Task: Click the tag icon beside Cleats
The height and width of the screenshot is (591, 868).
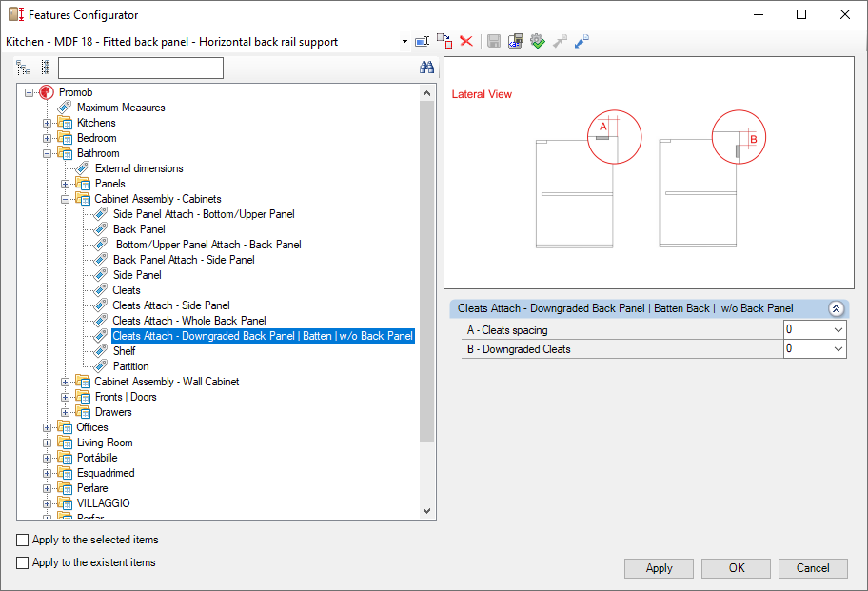Action: (x=100, y=290)
